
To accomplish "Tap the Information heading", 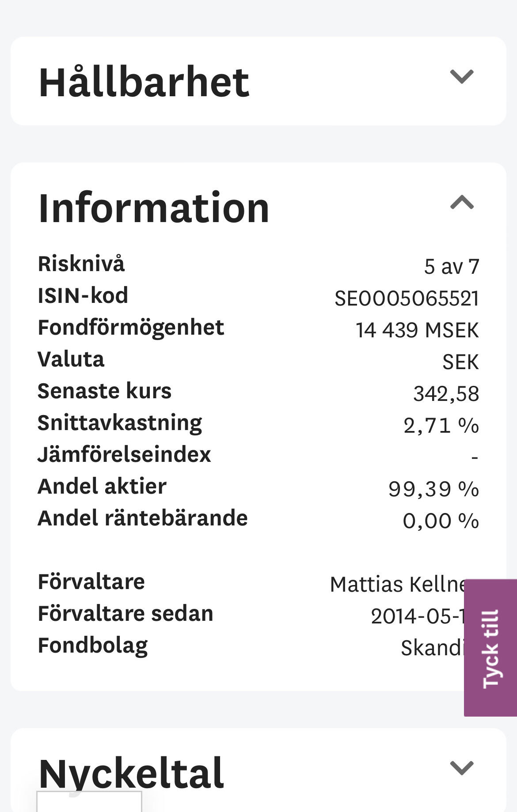I will 154,208.
